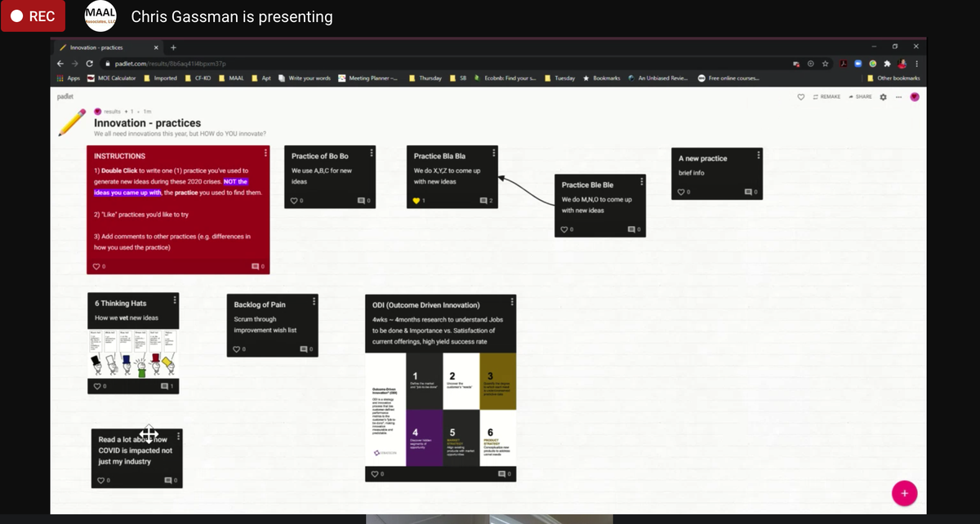The height and width of the screenshot is (524, 980).
Task: Click the SHARE button
Action: coord(859,97)
